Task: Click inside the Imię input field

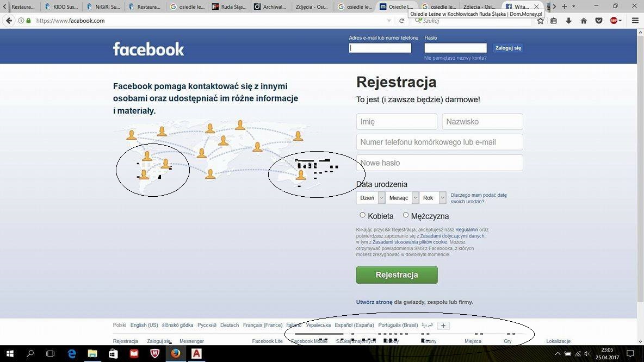Action: click(x=397, y=121)
